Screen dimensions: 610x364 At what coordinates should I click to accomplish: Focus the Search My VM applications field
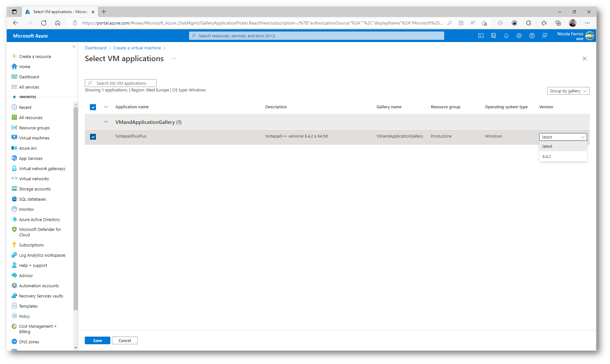coord(121,83)
